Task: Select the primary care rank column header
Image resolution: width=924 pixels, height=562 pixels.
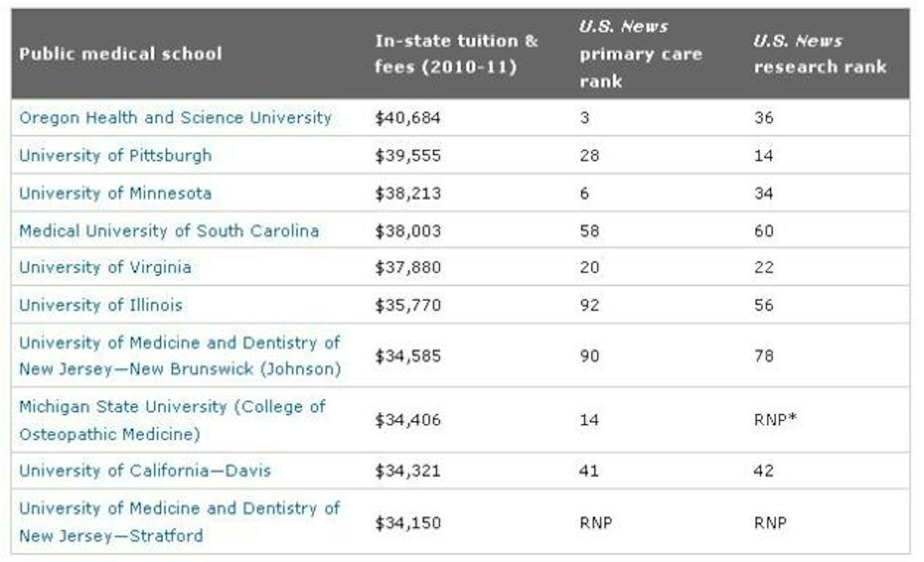Action: coord(640,54)
